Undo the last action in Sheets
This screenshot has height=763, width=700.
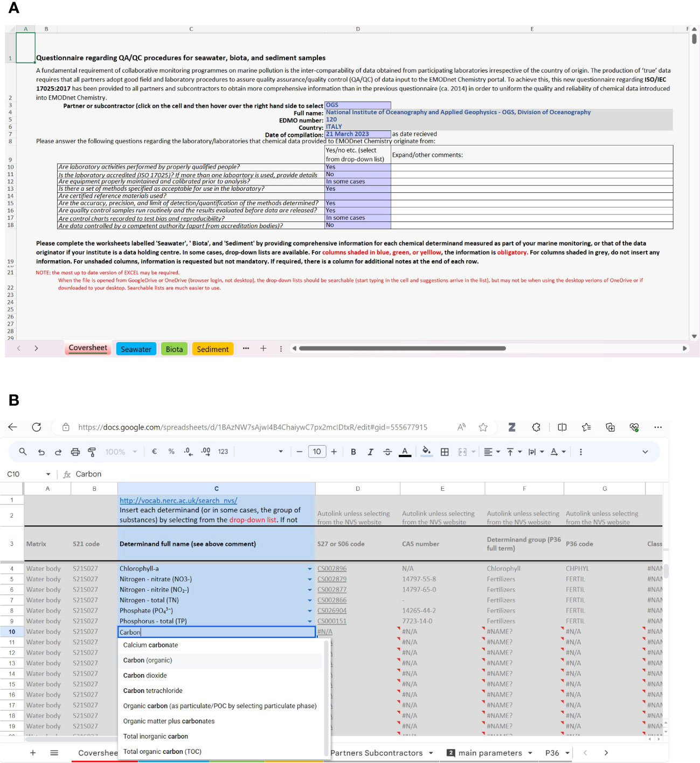tap(41, 452)
